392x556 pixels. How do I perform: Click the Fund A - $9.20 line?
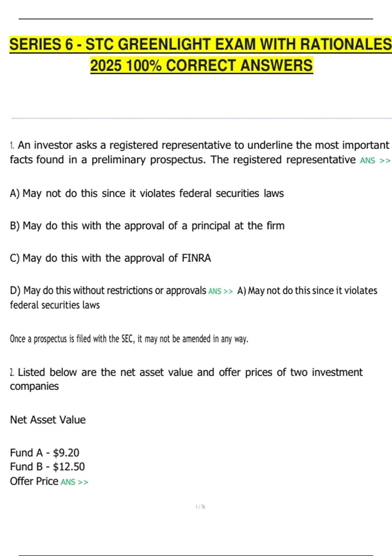pos(45,453)
